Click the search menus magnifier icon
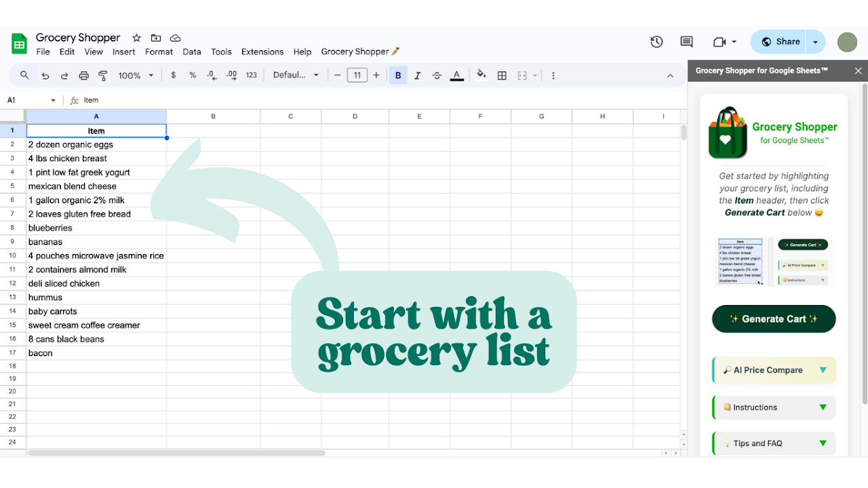 (24, 75)
